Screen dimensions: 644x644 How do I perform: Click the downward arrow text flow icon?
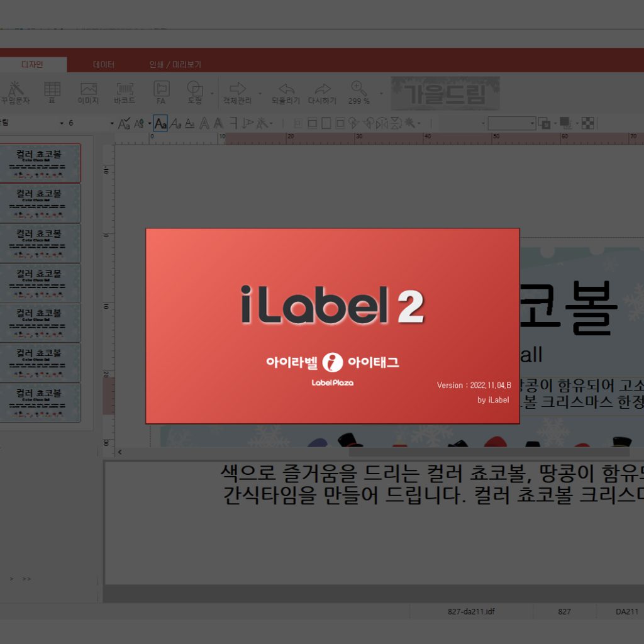pyautogui.click(x=248, y=123)
